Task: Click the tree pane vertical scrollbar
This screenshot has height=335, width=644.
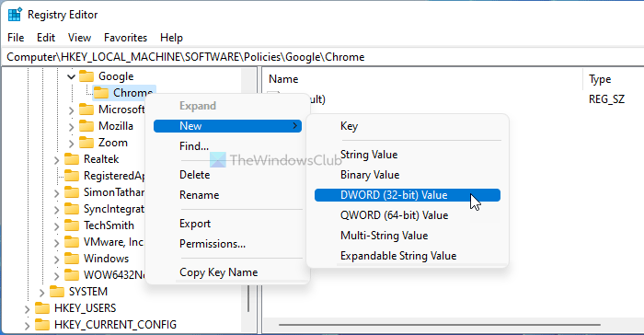Action: [248, 298]
